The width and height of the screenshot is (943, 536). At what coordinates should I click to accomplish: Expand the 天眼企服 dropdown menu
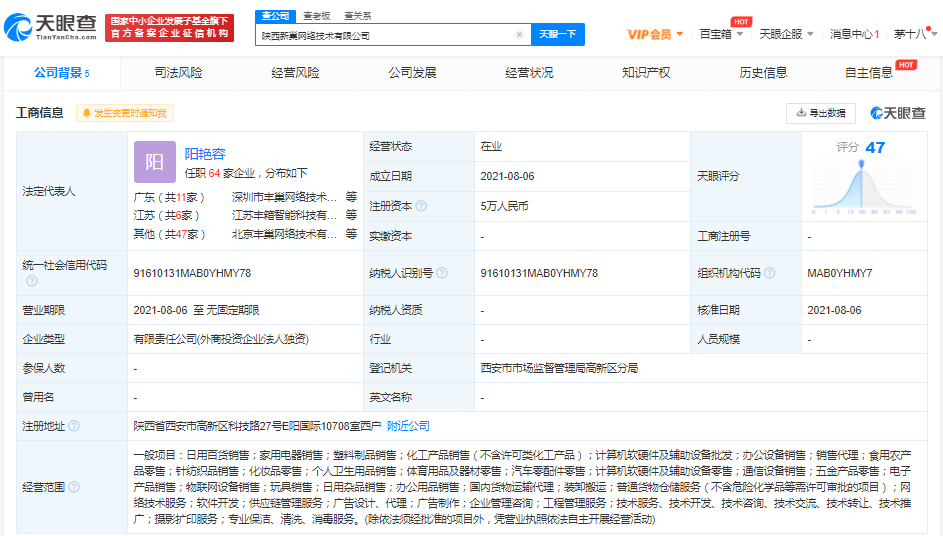[x=786, y=34]
